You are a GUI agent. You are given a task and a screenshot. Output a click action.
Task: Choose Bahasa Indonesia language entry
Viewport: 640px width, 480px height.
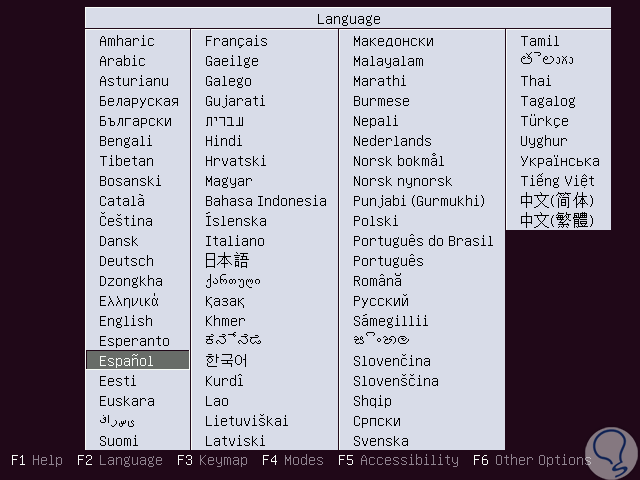266,201
